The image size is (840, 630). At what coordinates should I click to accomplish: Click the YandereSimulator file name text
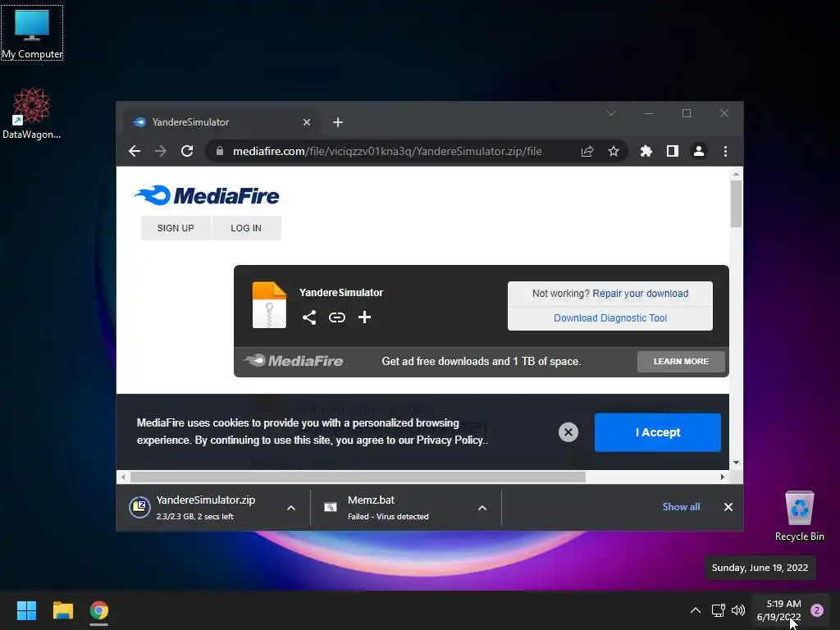[341, 293]
